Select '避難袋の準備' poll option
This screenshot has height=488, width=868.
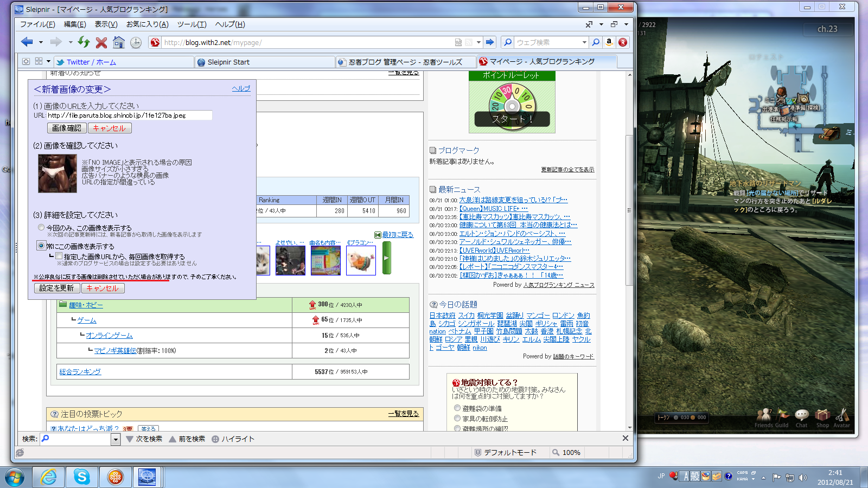pos(457,408)
